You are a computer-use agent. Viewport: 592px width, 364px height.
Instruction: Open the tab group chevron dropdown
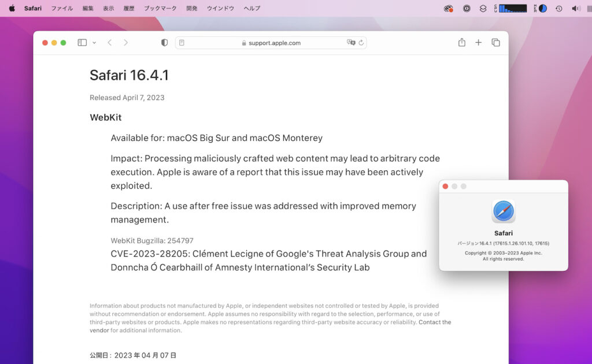click(94, 43)
